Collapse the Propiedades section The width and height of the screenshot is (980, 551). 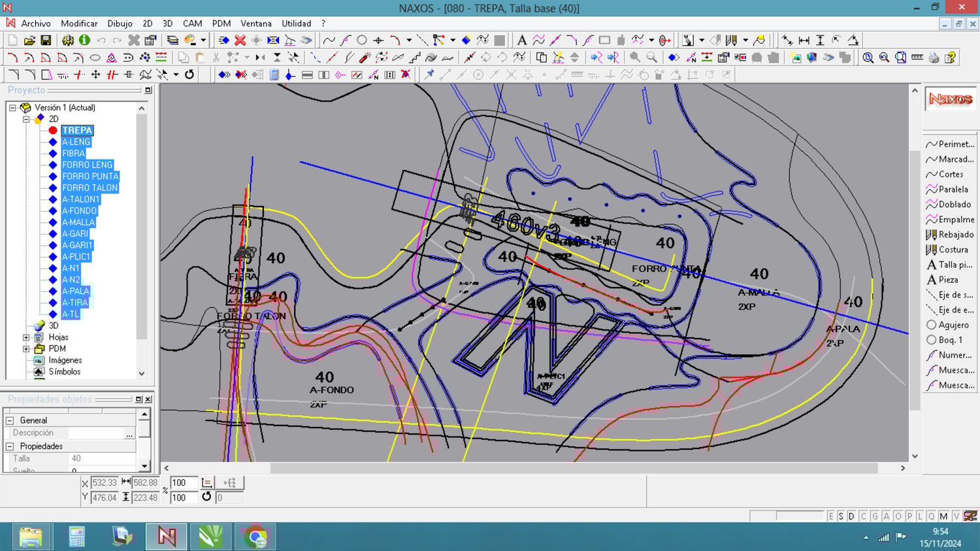(10, 446)
